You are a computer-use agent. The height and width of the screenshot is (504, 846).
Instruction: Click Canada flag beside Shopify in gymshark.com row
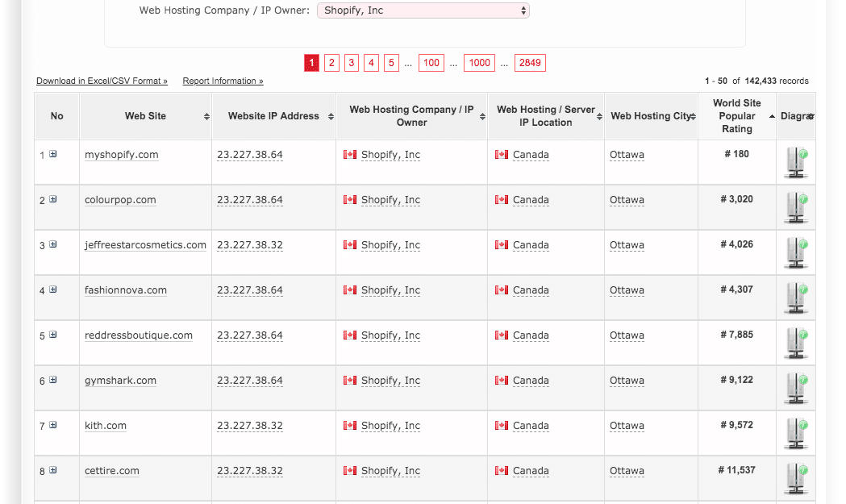(350, 381)
